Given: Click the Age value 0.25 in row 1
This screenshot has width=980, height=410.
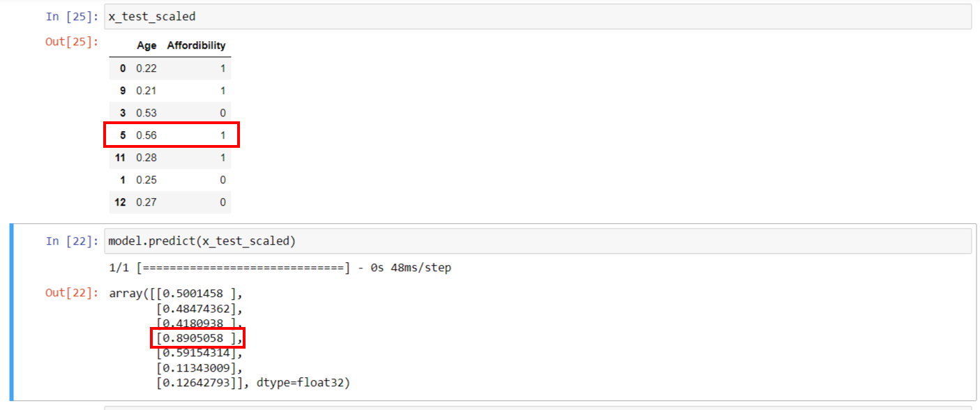Looking at the screenshot, I should click(x=146, y=180).
